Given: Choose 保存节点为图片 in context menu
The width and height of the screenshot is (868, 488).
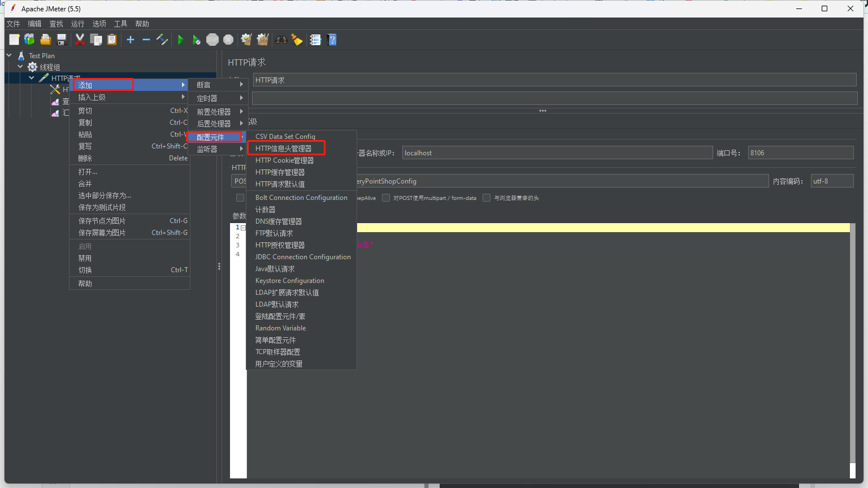Looking at the screenshot, I should point(129,221).
